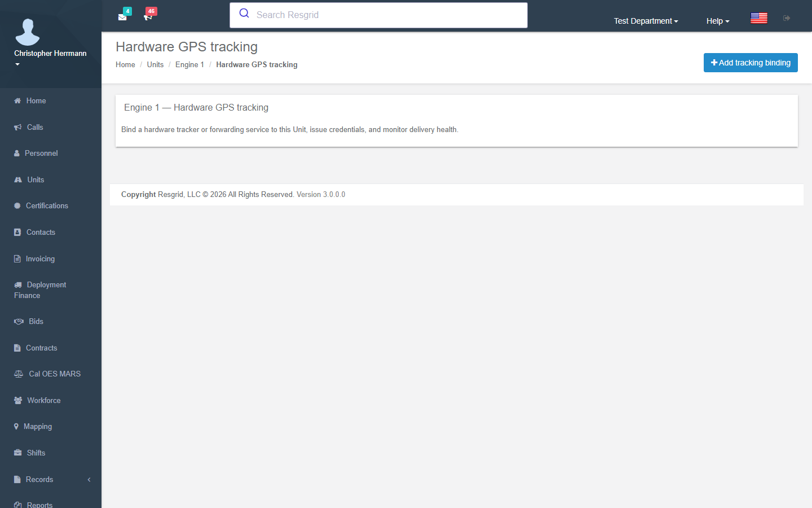Click the Home house icon in the sidebar

point(17,100)
